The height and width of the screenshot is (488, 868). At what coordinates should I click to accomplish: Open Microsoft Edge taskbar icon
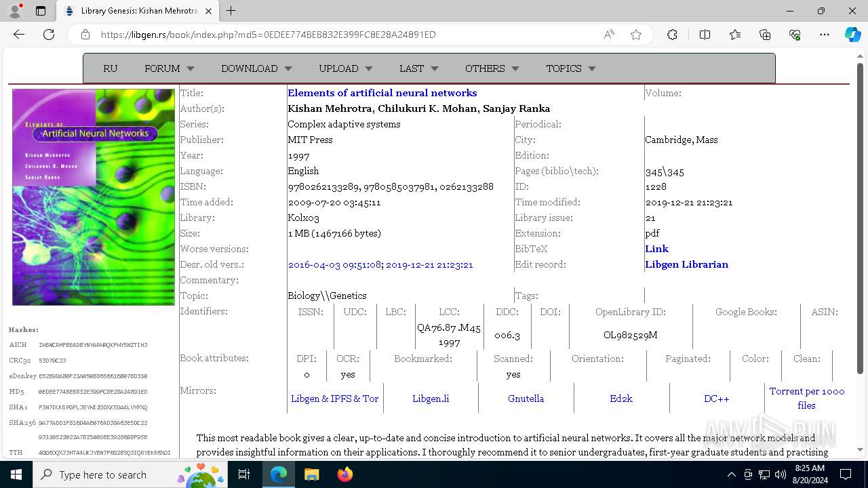coord(279,474)
